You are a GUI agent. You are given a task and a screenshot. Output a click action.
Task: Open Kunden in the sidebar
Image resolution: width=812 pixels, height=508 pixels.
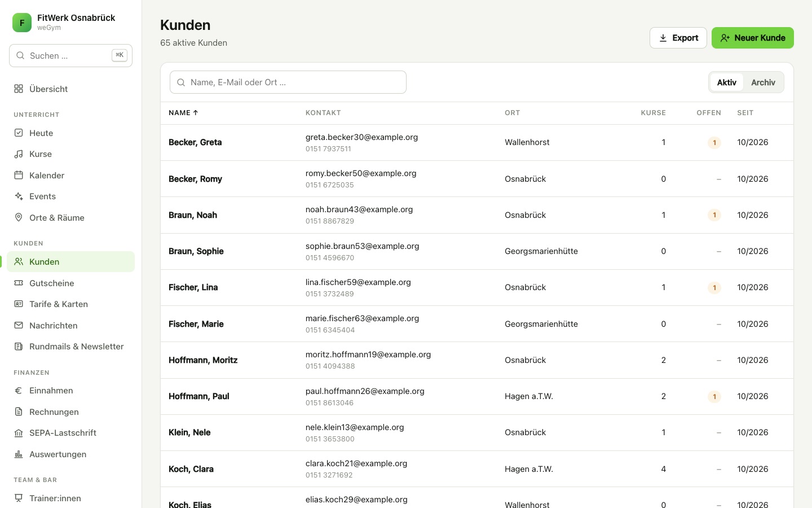point(70,262)
